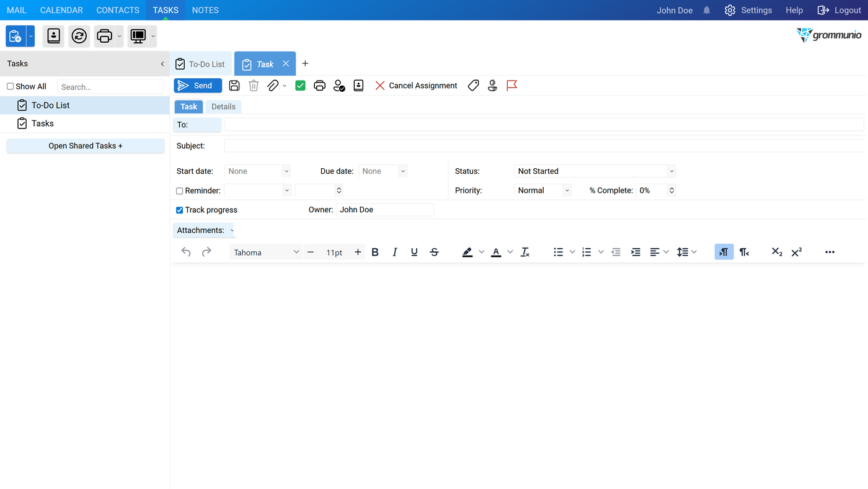Click the notifications bell icon
Screen dimensions: 868x489
(707, 11)
